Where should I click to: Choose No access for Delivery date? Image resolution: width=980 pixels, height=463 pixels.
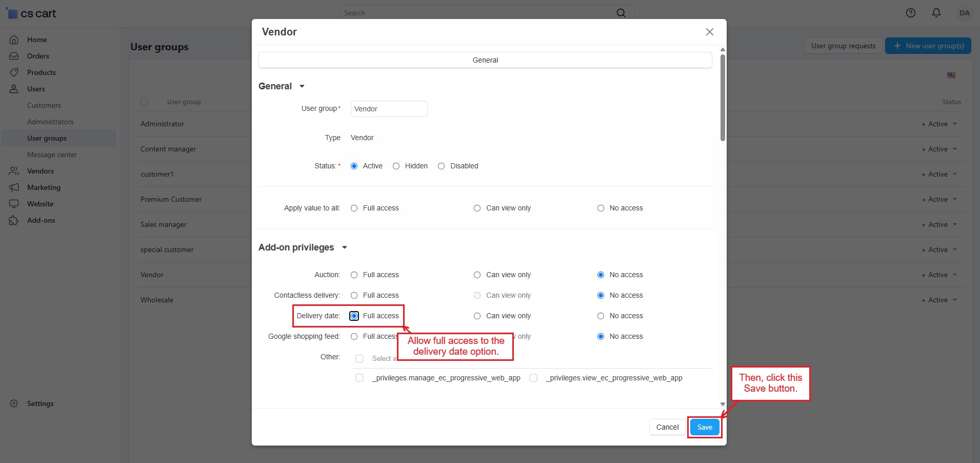click(x=601, y=316)
